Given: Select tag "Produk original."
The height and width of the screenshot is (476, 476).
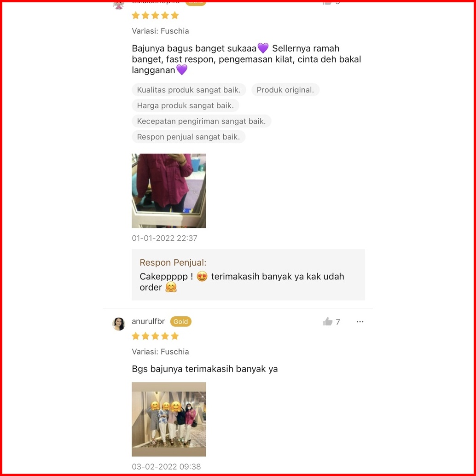Looking at the screenshot, I should pyautogui.click(x=285, y=90).
